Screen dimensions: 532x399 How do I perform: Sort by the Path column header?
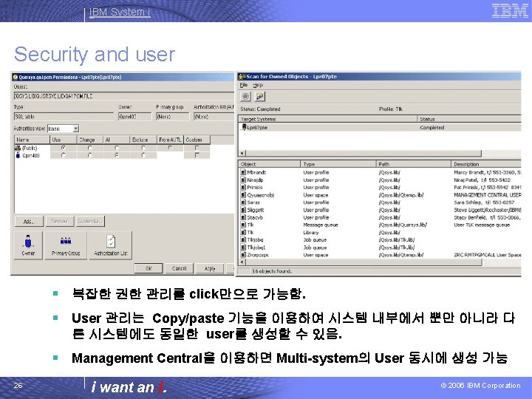pyautogui.click(x=414, y=164)
